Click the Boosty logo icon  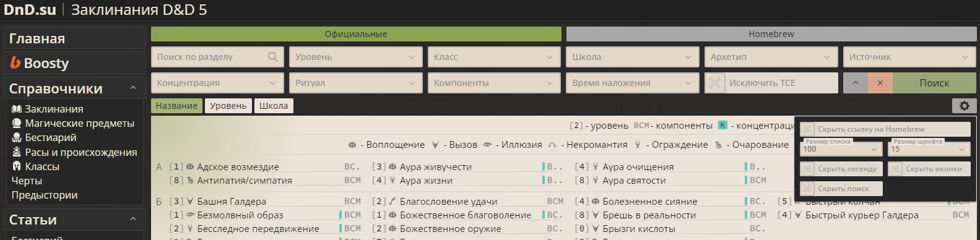pyautogui.click(x=15, y=62)
